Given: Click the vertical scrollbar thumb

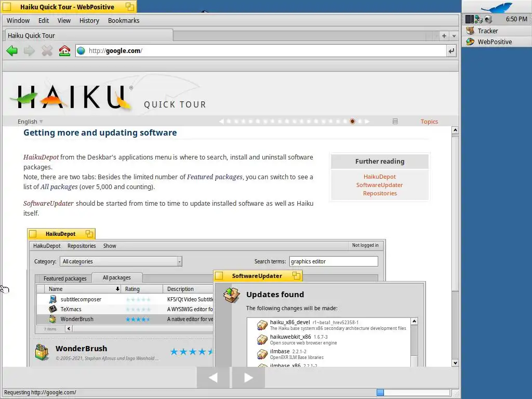Looking at the screenshot, I should click(x=455, y=214).
